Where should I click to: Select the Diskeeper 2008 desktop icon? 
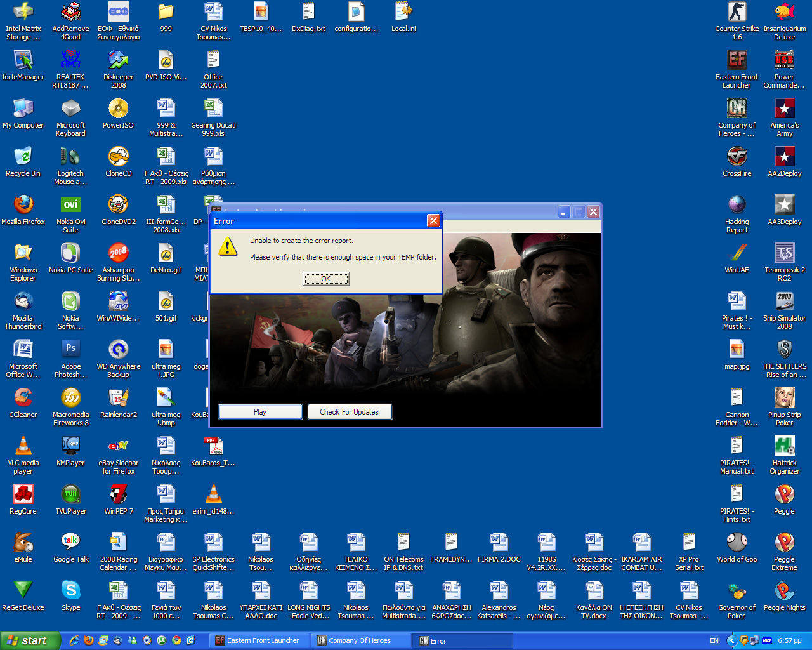119,69
